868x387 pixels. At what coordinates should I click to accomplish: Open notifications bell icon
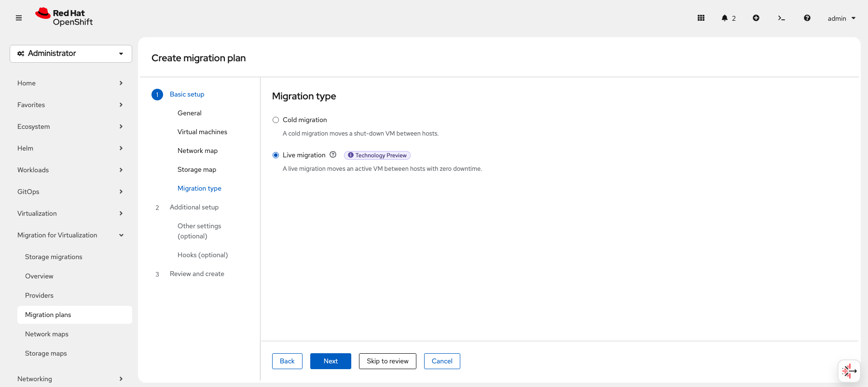[x=725, y=18]
